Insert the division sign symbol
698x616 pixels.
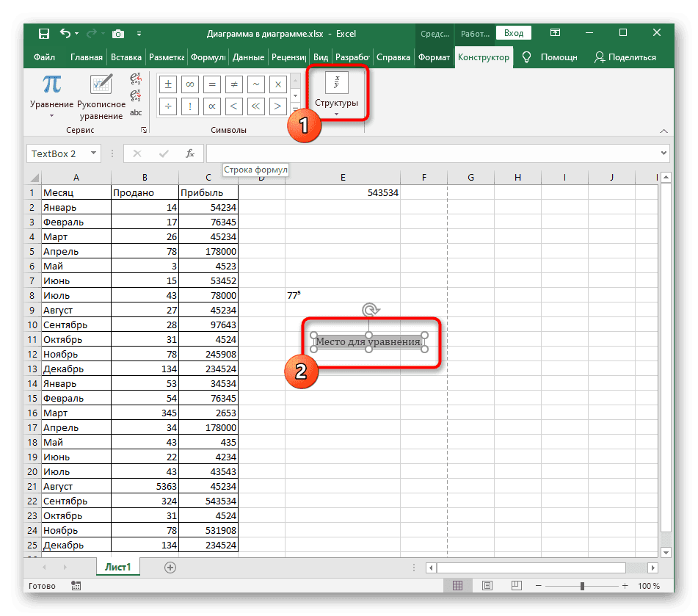(x=167, y=106)
